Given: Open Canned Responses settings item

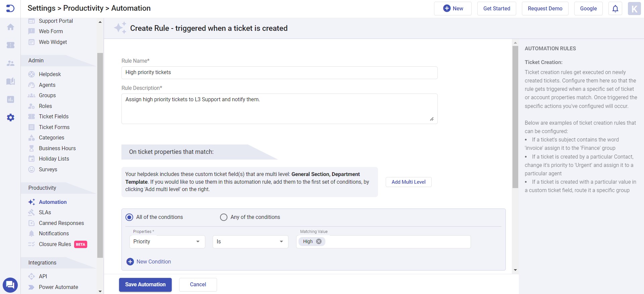Looking at the screenshot, I should click(x=61, y=223).
